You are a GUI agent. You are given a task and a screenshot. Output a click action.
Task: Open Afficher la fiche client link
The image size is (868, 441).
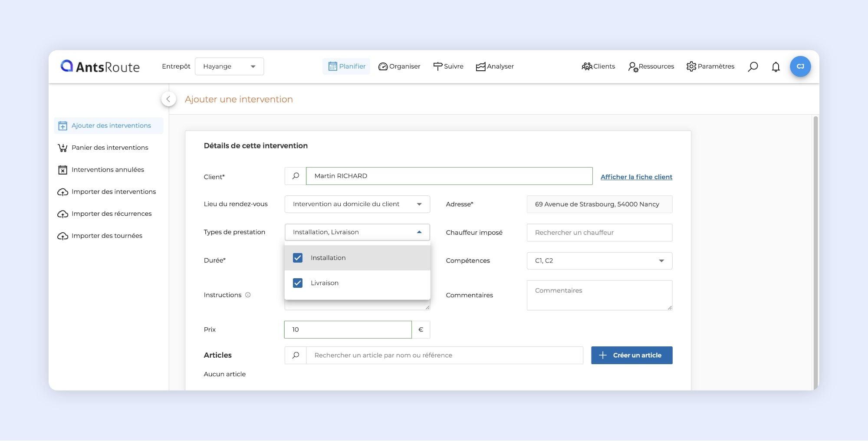point(636,177)
